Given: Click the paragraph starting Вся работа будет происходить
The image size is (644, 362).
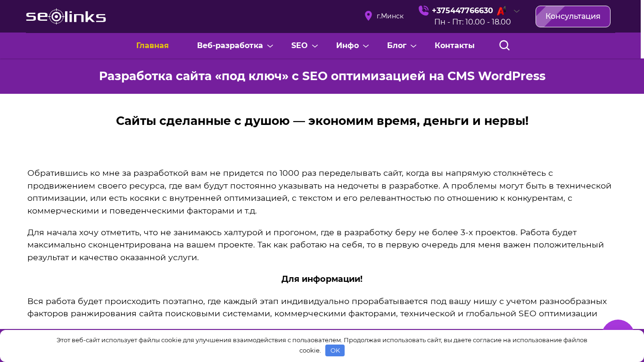Looking at the screenshot, I should tap(317, 307).
